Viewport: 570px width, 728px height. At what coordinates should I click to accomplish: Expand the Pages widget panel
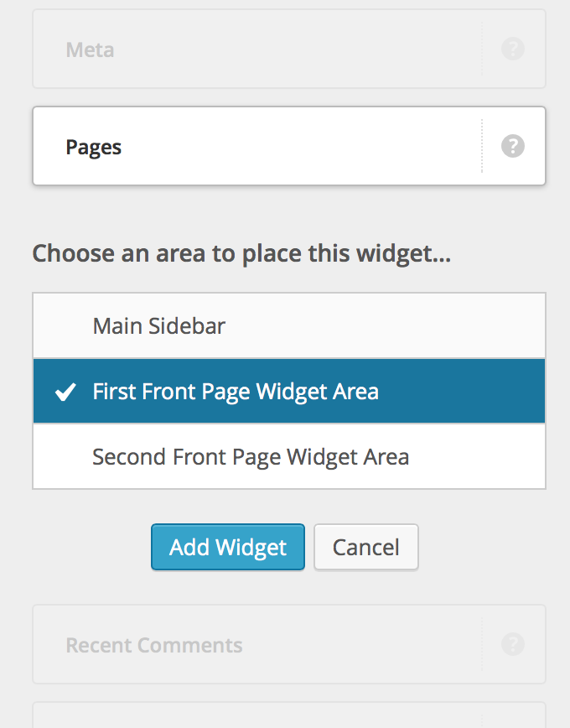coord(251,146)
